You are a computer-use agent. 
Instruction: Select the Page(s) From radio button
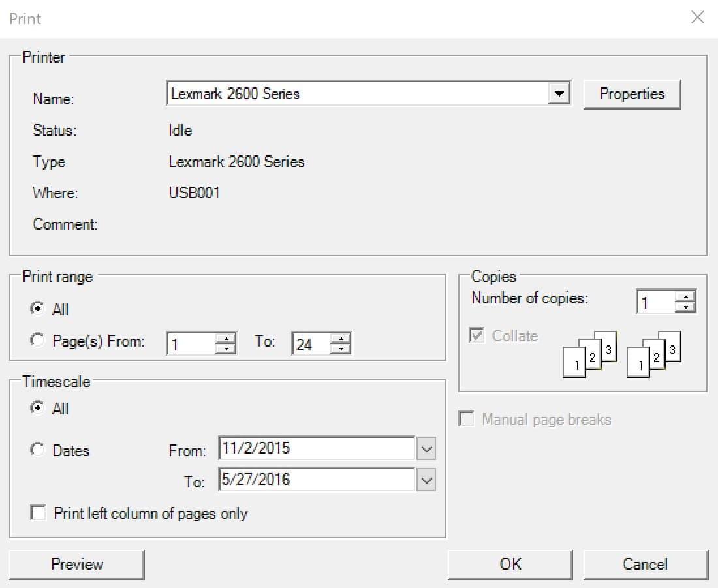[x=37, y=340]
